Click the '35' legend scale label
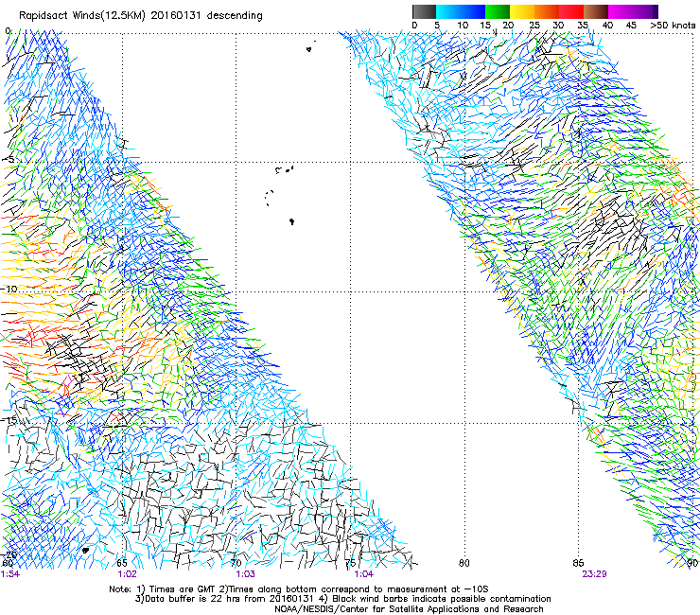The width and height of the screenshot is (700, 615). pos(583,26)
